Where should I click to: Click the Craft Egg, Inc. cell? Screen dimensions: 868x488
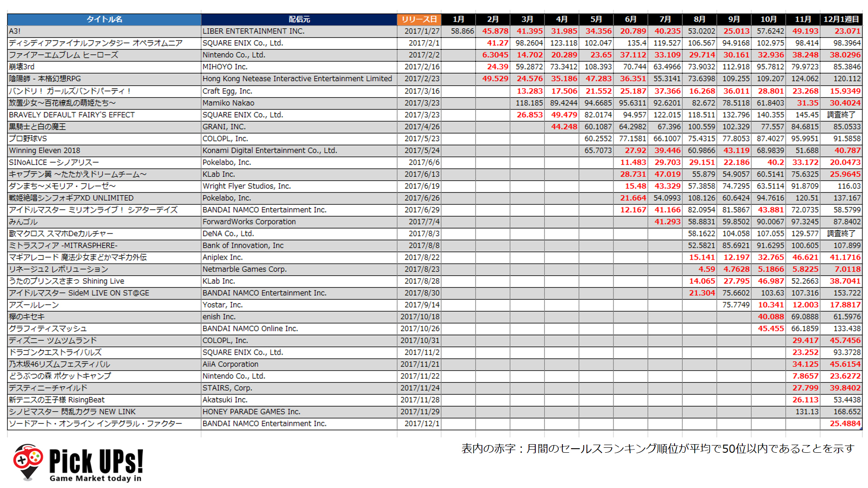point(299,91)
